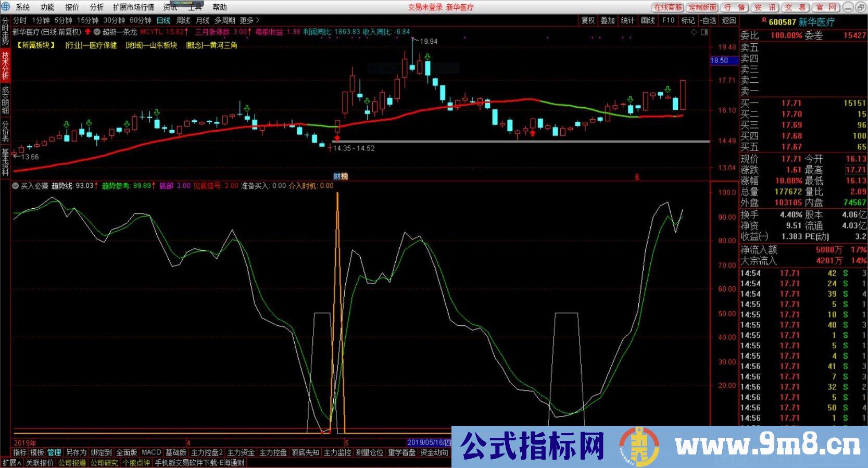Remove stock via -自选 button
The height and width of the screenshot is (468, 868).
[709, 20]
